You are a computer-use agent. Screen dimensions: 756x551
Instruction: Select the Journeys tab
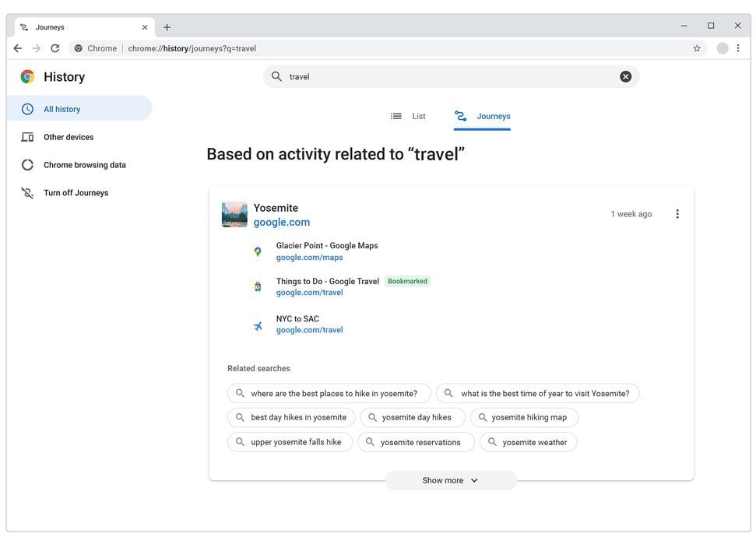pos(483,116)
